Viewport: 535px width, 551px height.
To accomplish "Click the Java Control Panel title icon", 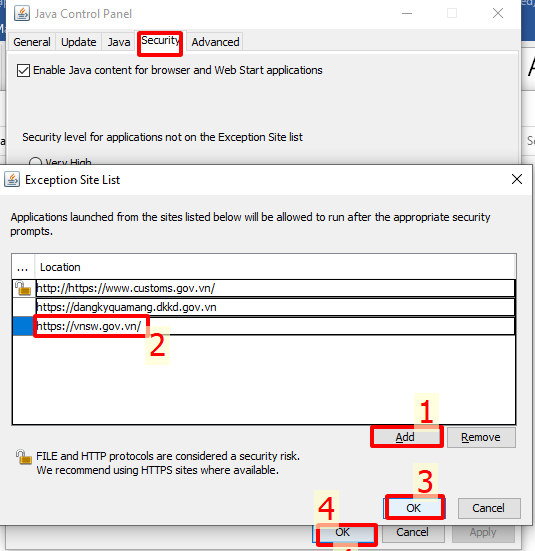I will click(22, 14).
